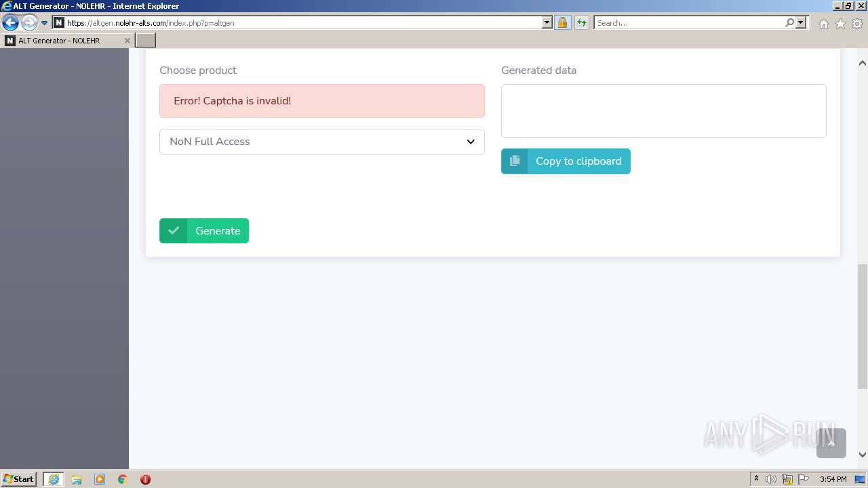Minimize the Internet Explorer window
This screenshot has height=488, width=868.
837,6
